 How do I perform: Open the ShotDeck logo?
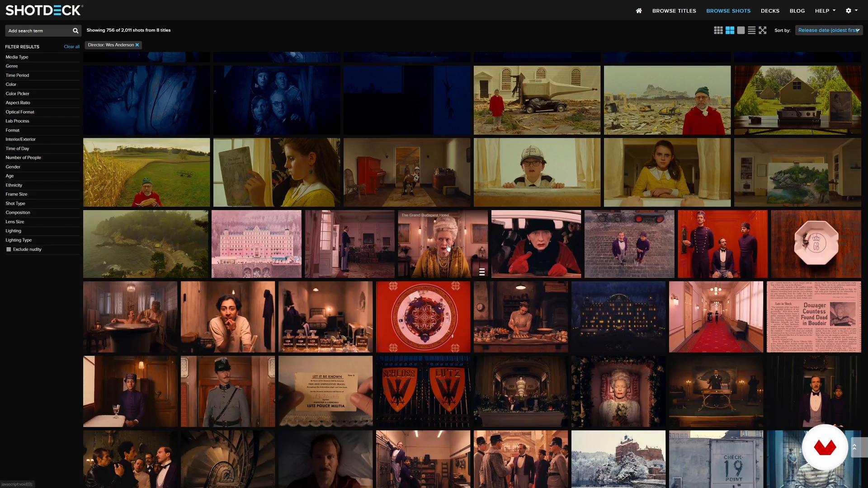coord(44,10)
